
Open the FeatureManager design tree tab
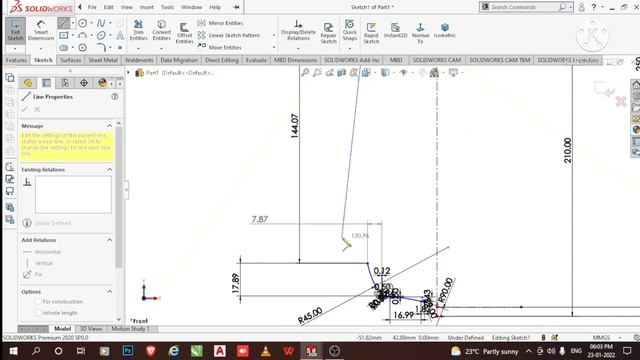(28, 83)
